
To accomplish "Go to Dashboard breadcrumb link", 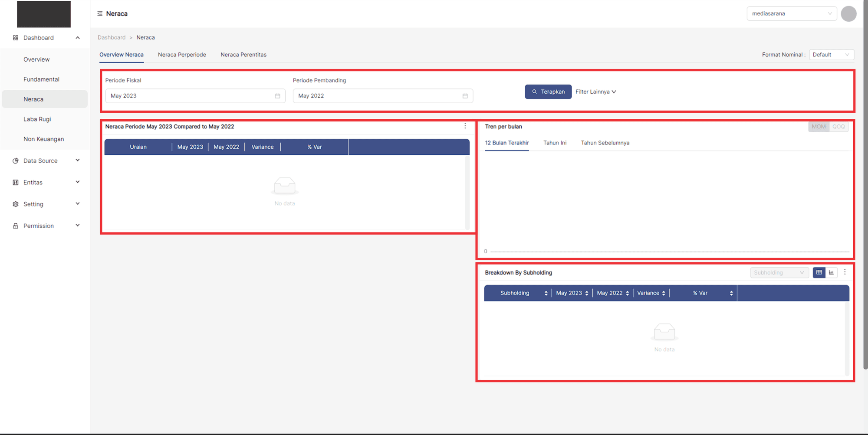I will [112, 38].
